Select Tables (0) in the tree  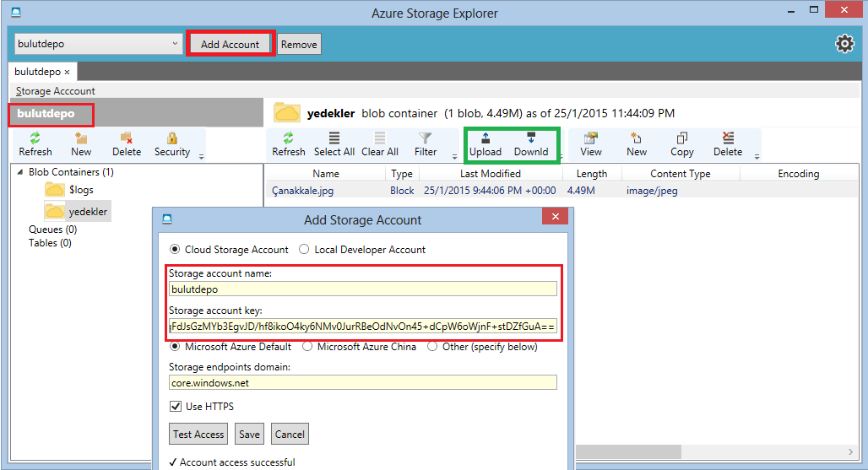pyautogui.click(x=50, y=243)
